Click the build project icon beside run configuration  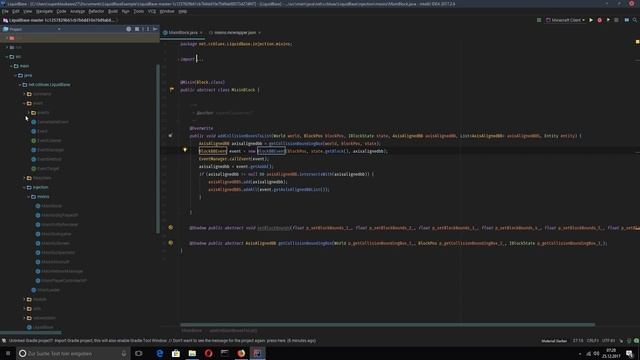[x=539, y=20]
